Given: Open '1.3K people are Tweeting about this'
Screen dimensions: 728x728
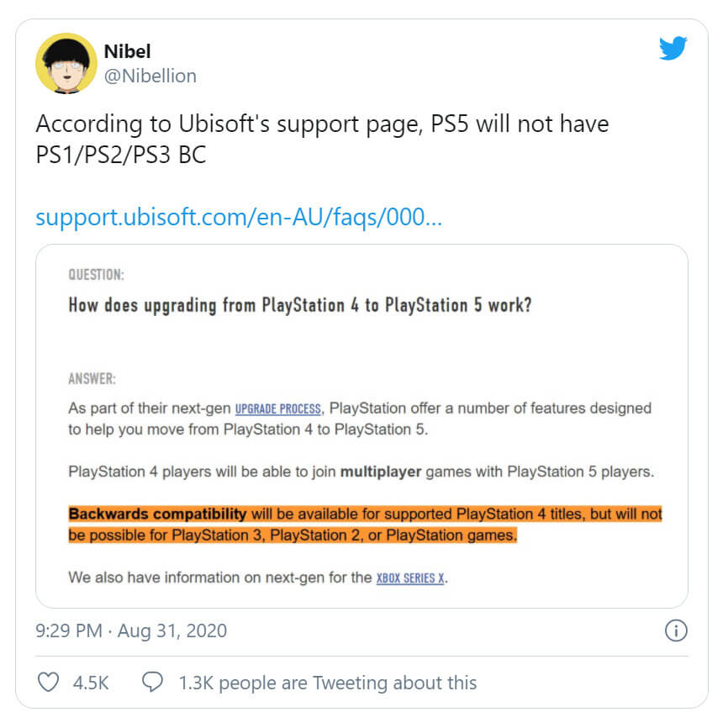Looking at the screenshot, I should (327, 682).
